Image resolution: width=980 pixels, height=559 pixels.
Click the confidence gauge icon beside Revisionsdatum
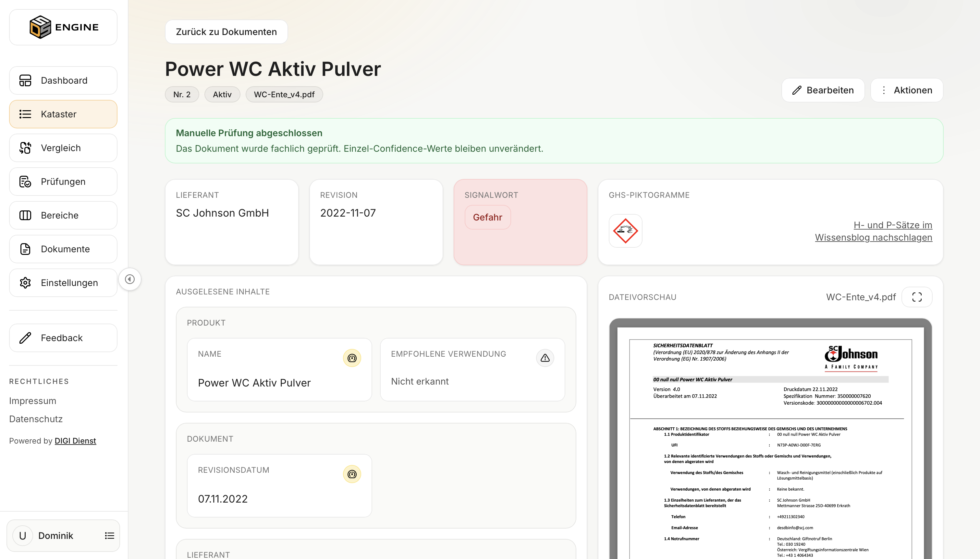pos(352,474)
